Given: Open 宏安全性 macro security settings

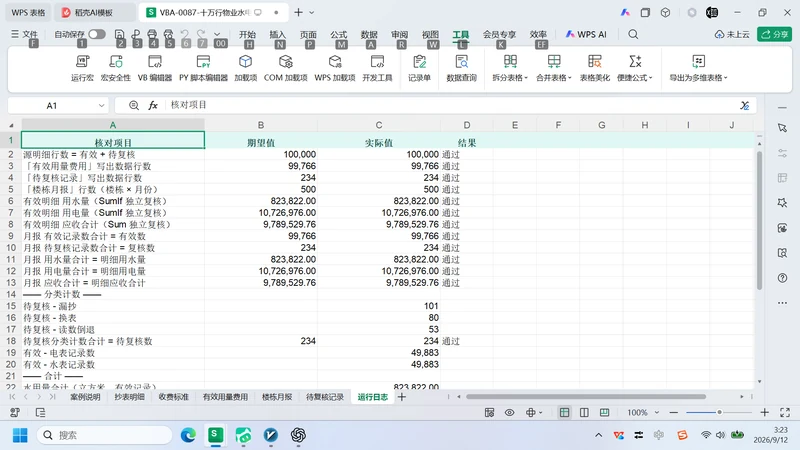Looking at the screenshot, I should pos(116,68).
